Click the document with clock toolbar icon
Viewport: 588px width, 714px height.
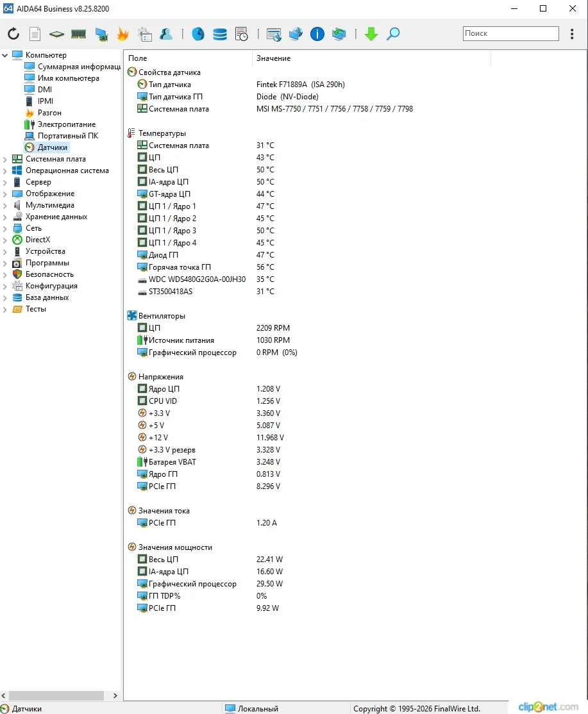click(241, 34)
